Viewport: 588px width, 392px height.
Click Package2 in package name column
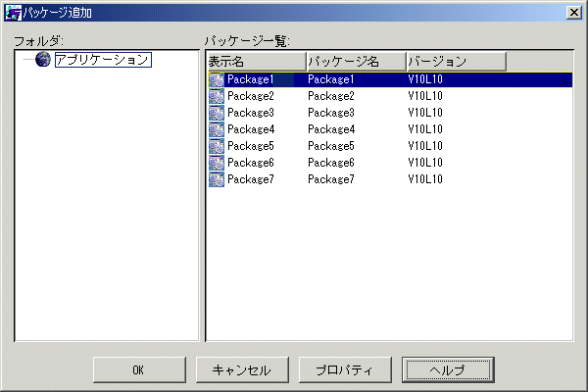point(331,96)
